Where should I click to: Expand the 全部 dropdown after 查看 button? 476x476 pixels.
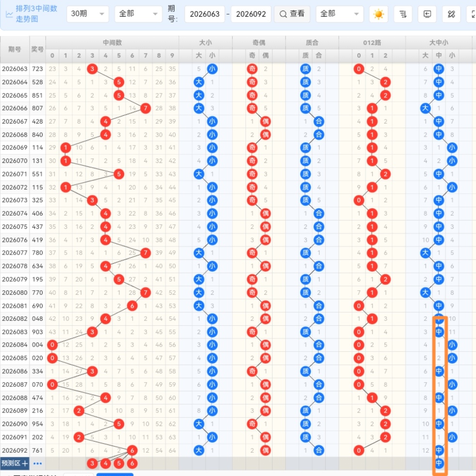point(339,14)
